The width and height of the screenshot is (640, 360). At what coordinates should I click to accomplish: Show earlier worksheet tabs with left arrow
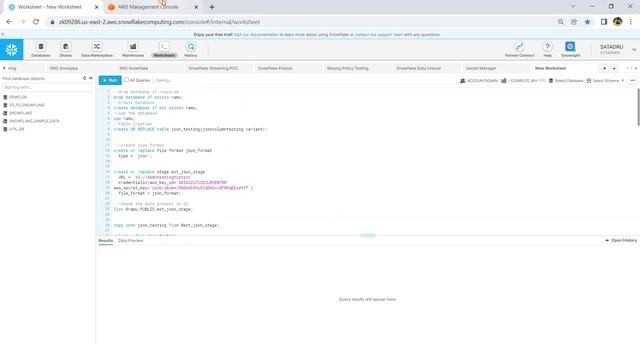(4, 68)
